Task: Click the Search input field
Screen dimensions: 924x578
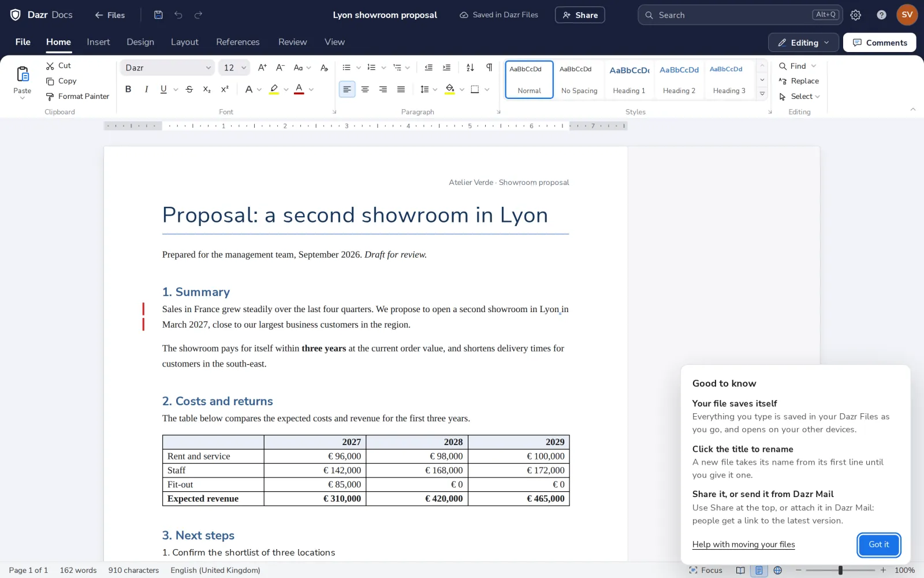Action: click(x=740, y=15)
